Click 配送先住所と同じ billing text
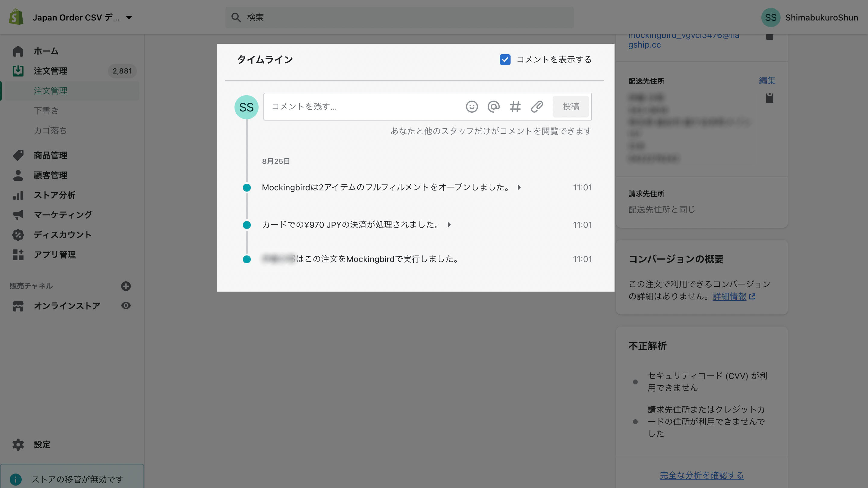This screenshot has width=868, height=488. tap(662, 209)
